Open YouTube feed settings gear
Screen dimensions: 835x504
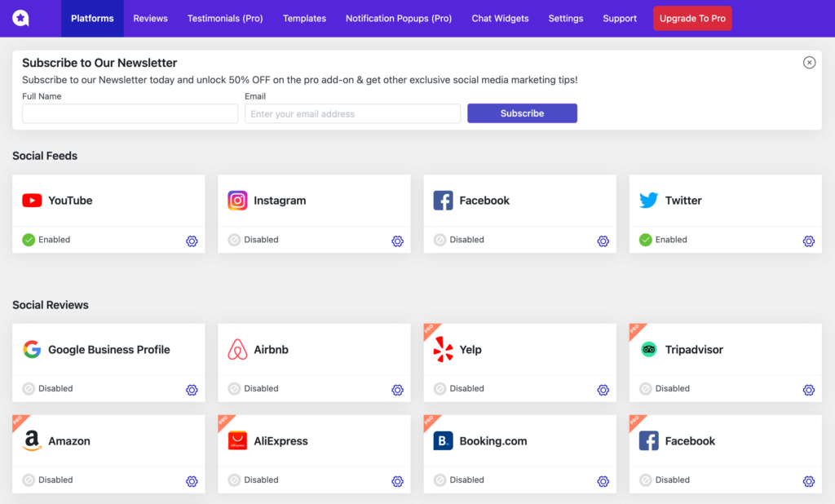(192, 241)
